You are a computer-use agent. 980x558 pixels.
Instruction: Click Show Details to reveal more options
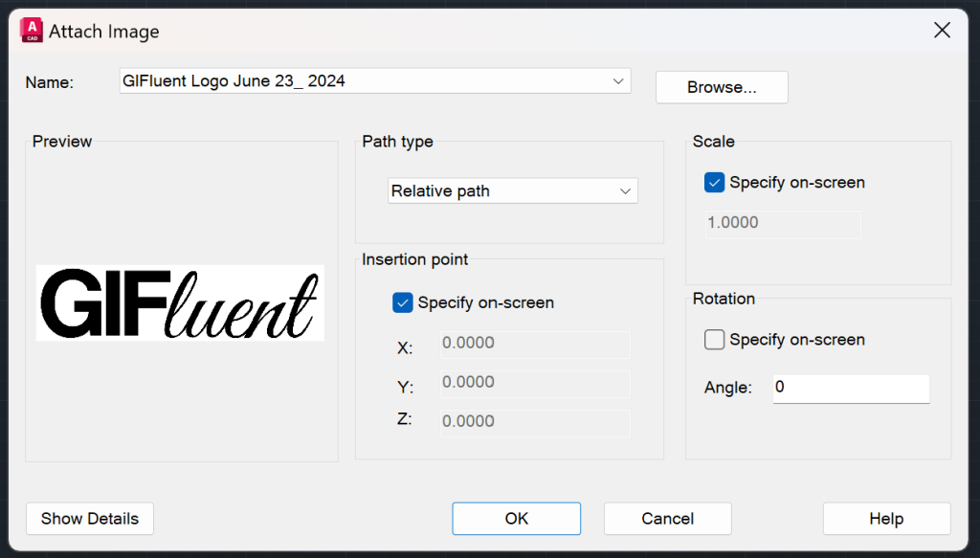coord(89,518)
